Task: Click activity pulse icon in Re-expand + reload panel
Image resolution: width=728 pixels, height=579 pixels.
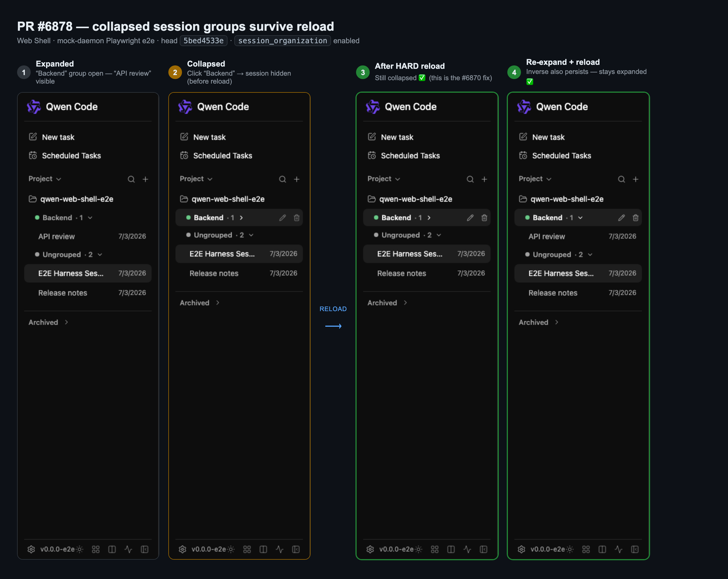Action: [618, 549]
